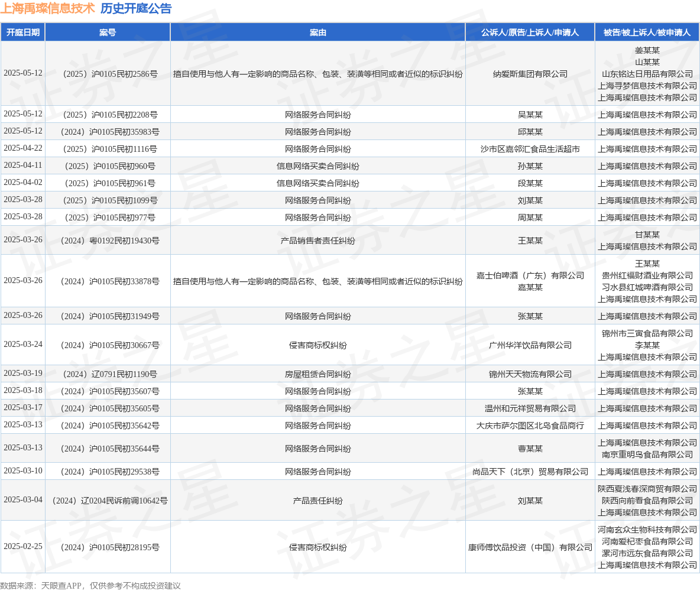Viewport: 700px width, 591px height.
Task: Click the date 2025-03-10
Action: 23,471
